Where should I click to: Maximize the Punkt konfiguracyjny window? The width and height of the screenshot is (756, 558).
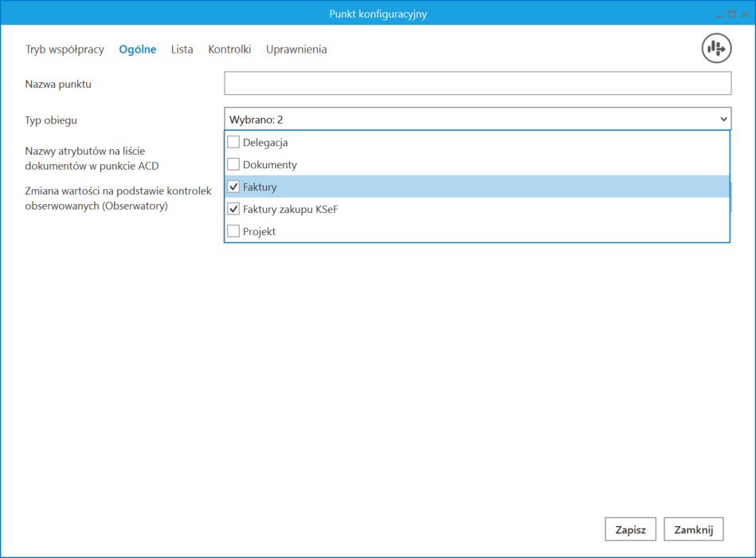[x=731, y=14]
